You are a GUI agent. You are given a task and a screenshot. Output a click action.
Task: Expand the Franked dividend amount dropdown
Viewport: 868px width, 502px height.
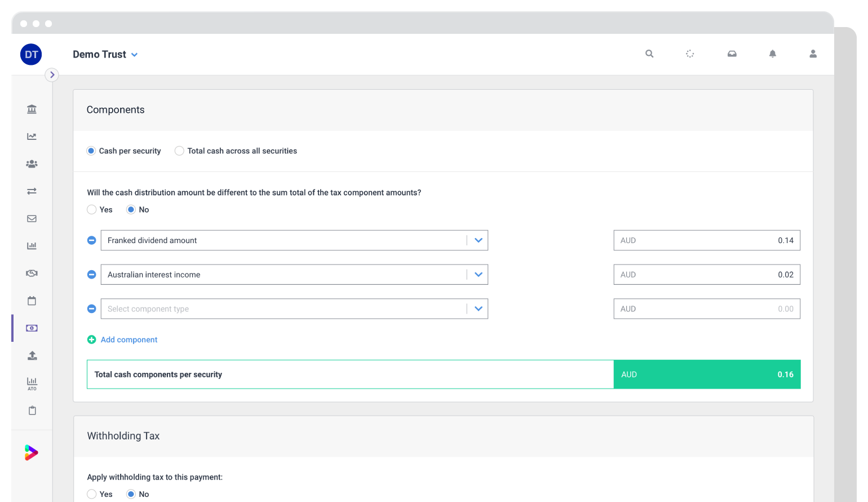[x=479, y=240]
